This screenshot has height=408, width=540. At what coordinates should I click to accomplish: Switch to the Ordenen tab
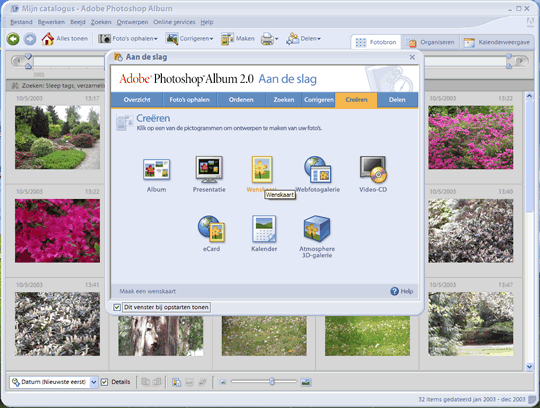click(241, 100)
